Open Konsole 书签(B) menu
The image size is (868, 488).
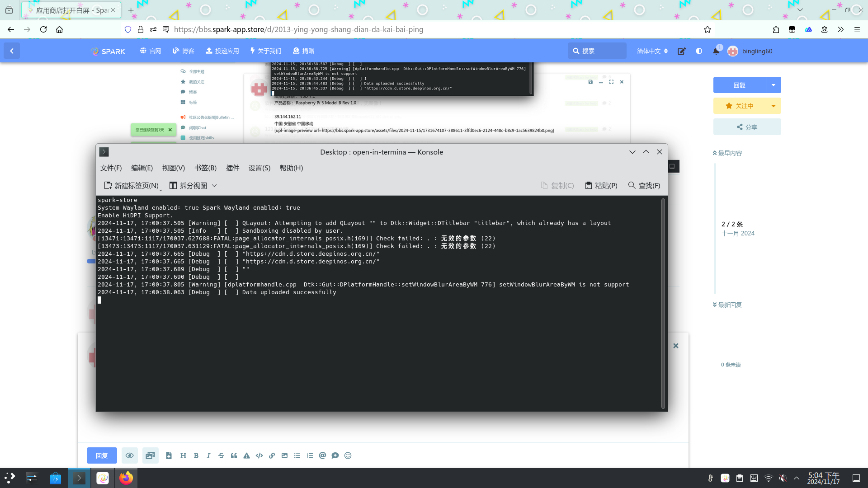(206, 168)
